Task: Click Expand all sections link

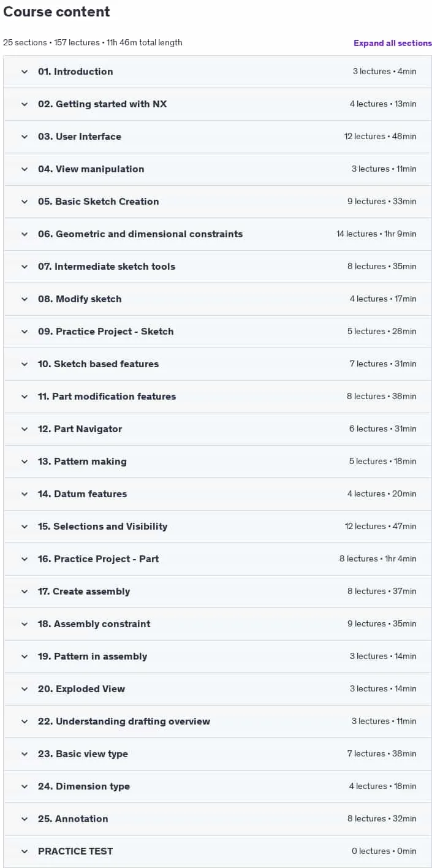Action: pyautogui.click(x=393, y=43)
